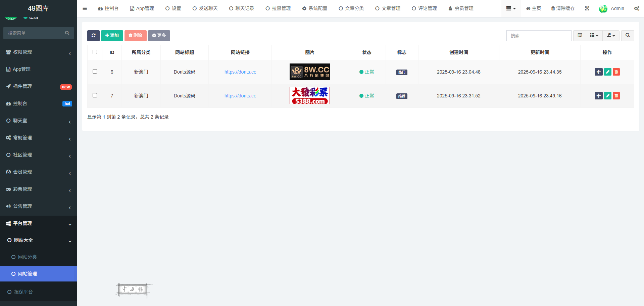This screenshot has width=644, height=306.
Task: Enter fullscreen using the expand icon
Action: [587, 8]
